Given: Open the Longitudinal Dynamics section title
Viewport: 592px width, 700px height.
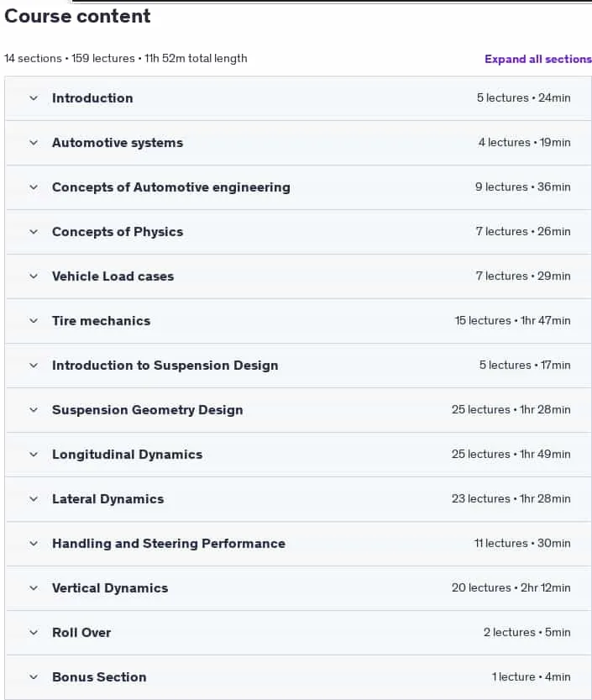Looking at the screenshot, I should (x=127, y=455).
